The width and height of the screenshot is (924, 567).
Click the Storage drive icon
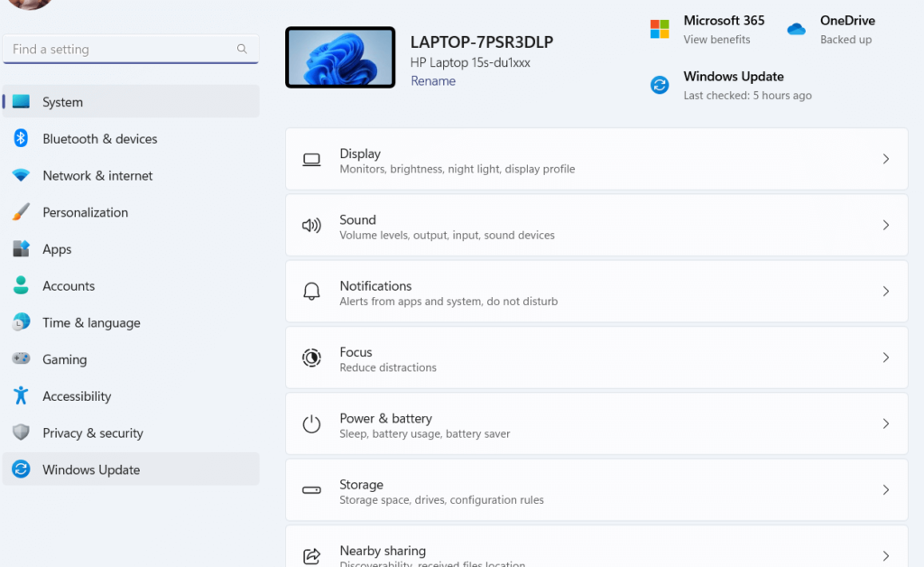311,489
